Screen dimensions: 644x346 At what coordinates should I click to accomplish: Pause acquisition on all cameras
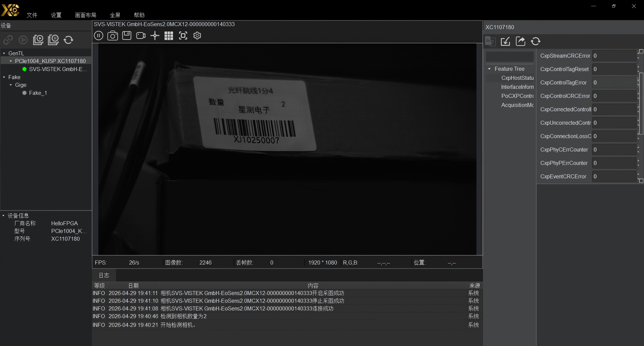pyautogui.click(x=53, y=40)
